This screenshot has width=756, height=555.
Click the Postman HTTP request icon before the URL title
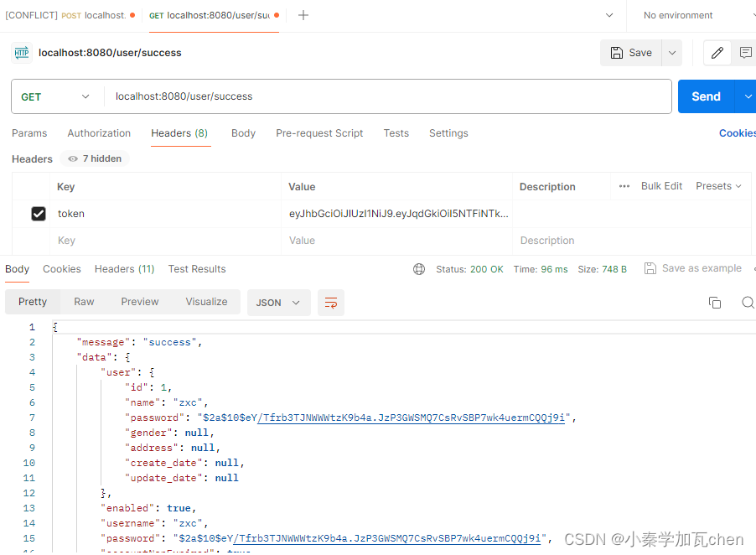coord(21,52)
